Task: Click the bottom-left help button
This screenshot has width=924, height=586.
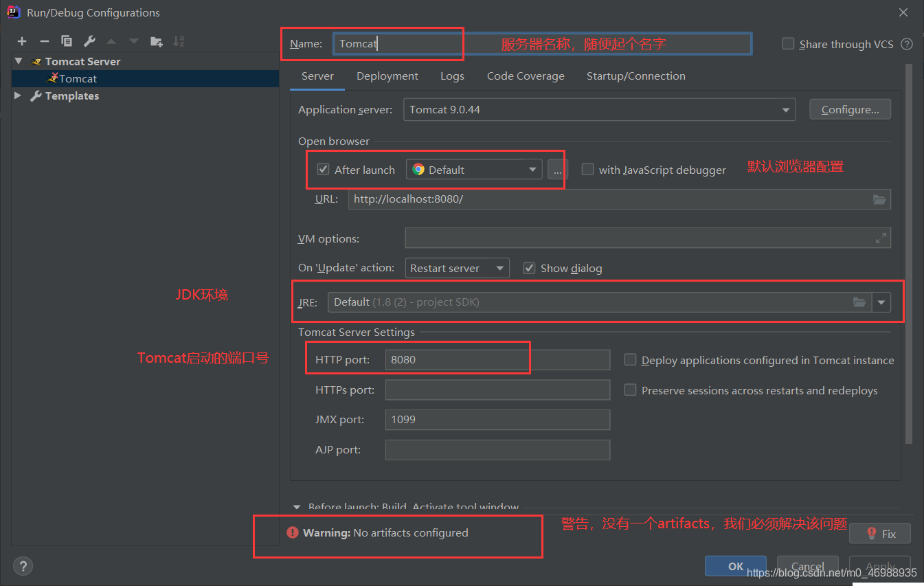Action: 22,566
